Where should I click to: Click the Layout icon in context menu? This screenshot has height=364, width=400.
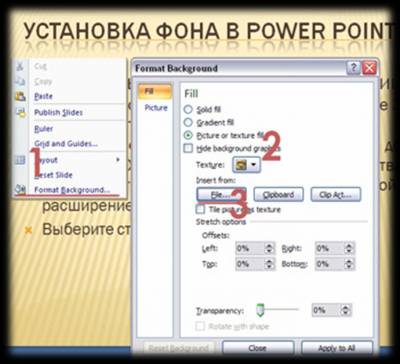point(20,160)
